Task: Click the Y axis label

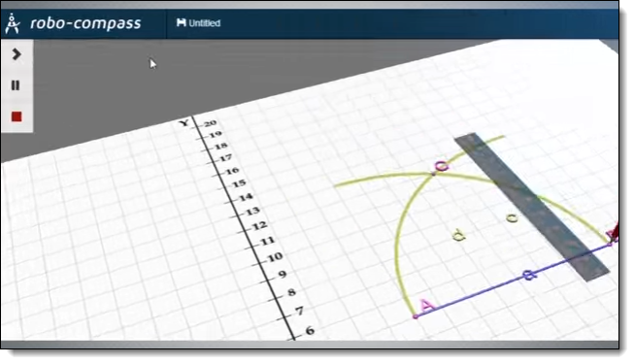Action: coord(184,122)
